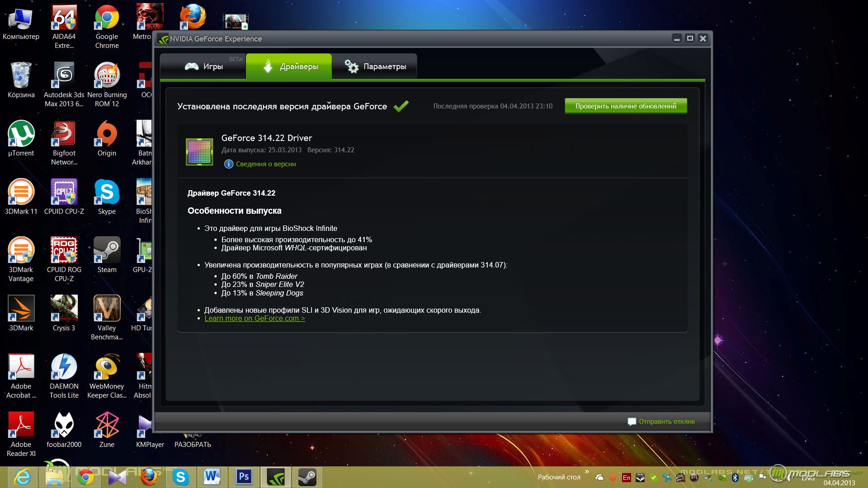Image resolution: width=868 pixels, height=488 pixels.
Task: Open 3DMark 11 desktop shortcut
Action: 21,197
